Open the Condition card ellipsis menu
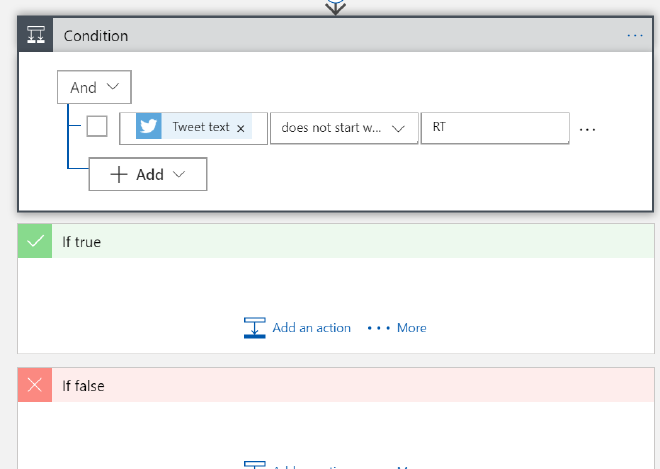Viewport: 660px width, 469px height. 635,35
